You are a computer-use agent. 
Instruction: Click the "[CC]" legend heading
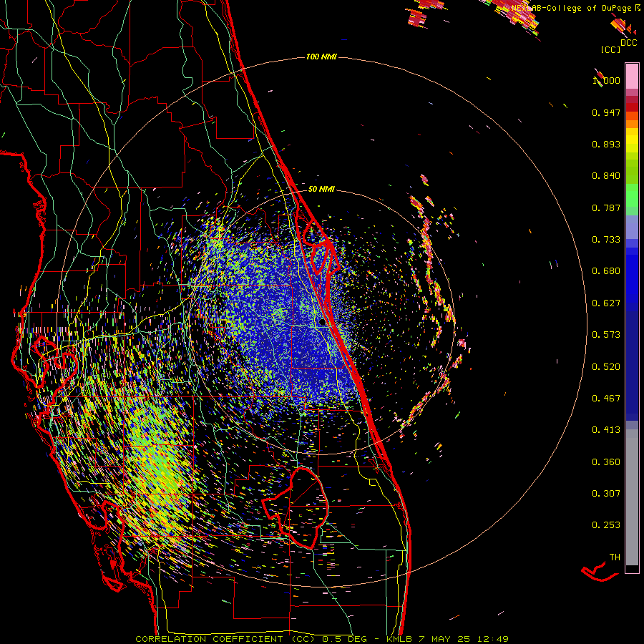tap(611, 49)
